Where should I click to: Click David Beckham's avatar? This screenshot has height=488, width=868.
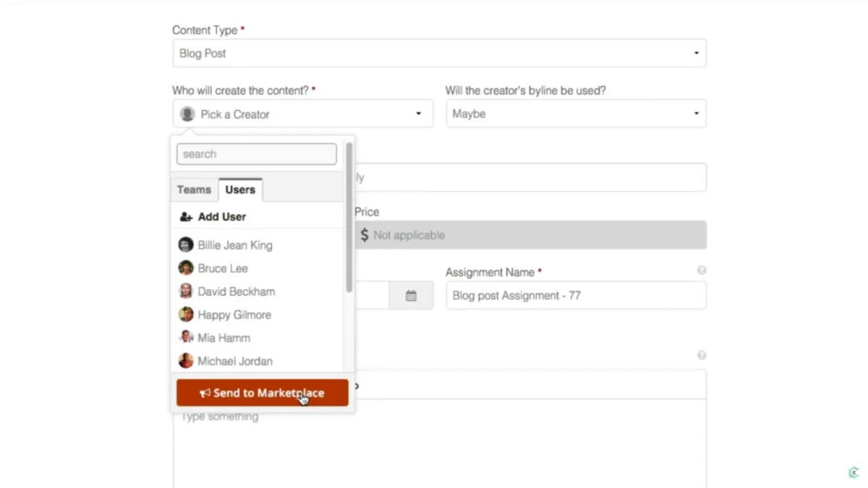[186, 291]
